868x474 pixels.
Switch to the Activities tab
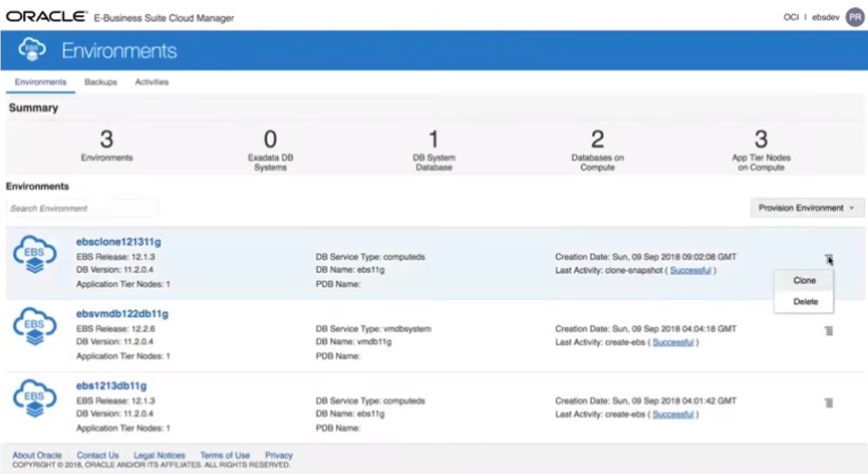click(x=152, y=82)
